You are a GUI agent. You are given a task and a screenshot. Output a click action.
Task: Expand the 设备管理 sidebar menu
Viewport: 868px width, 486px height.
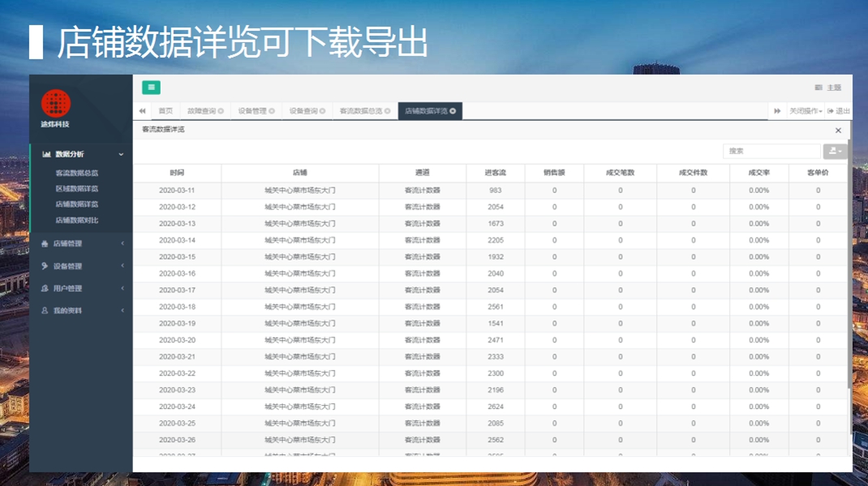[x=80, y=266]
